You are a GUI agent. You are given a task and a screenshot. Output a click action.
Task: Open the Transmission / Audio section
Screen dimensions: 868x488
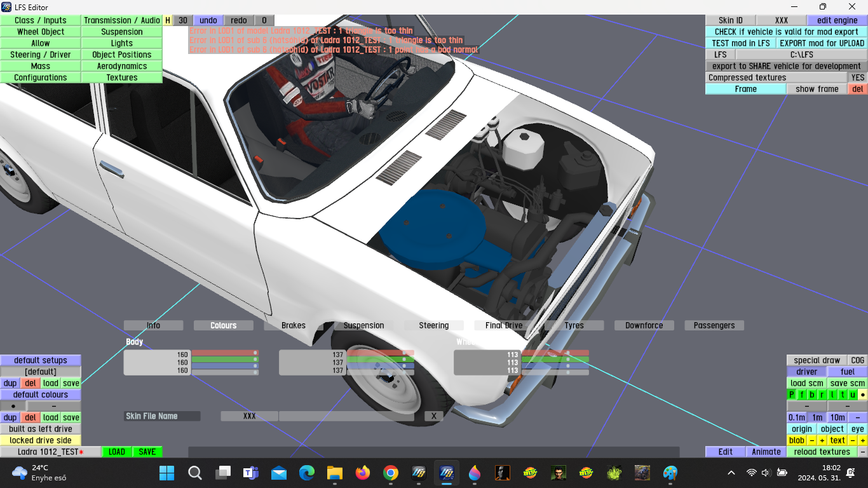click(x=122, y=20)
